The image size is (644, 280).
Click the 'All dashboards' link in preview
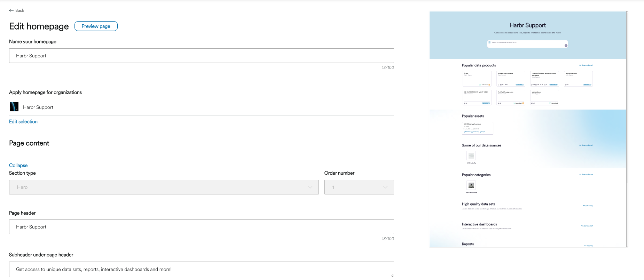[587, 226]
